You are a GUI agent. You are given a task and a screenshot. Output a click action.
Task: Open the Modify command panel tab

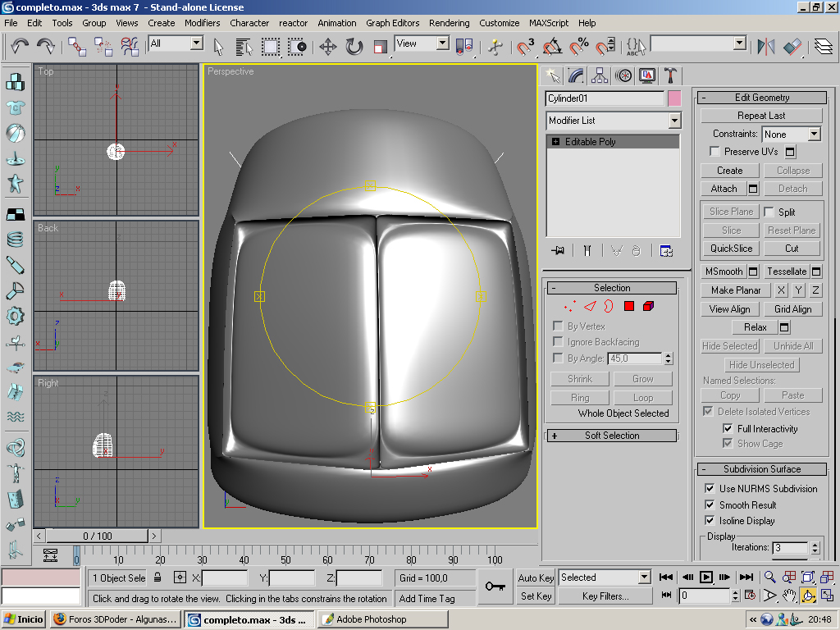(x=577, y=75)
